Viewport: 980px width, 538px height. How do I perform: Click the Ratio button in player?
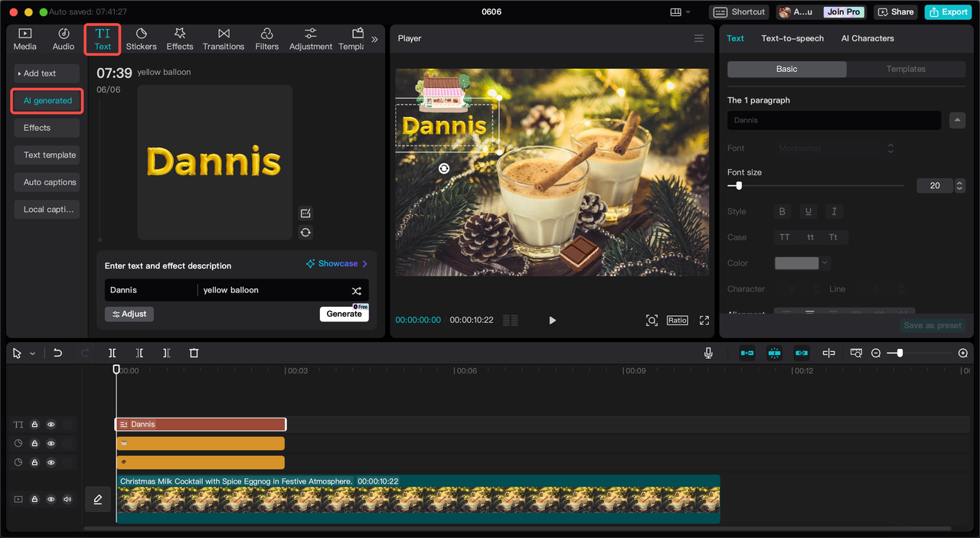click(x=678, y=321)
